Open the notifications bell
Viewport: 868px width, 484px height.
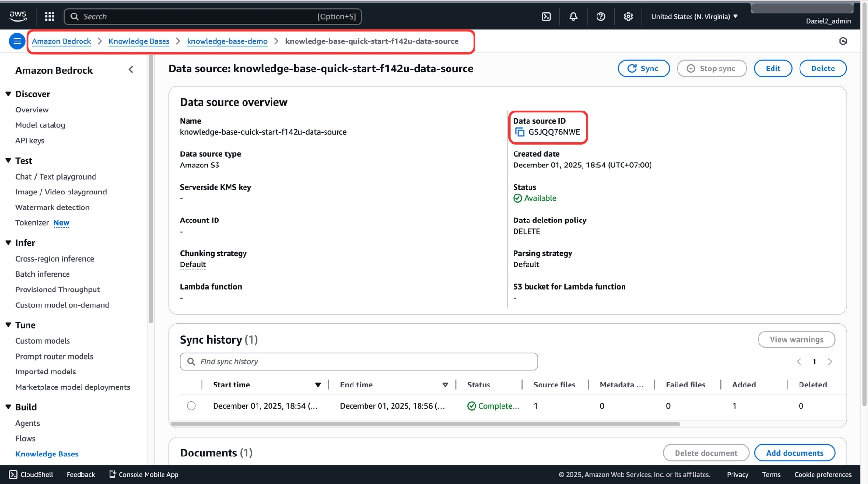tap(573, 16)
